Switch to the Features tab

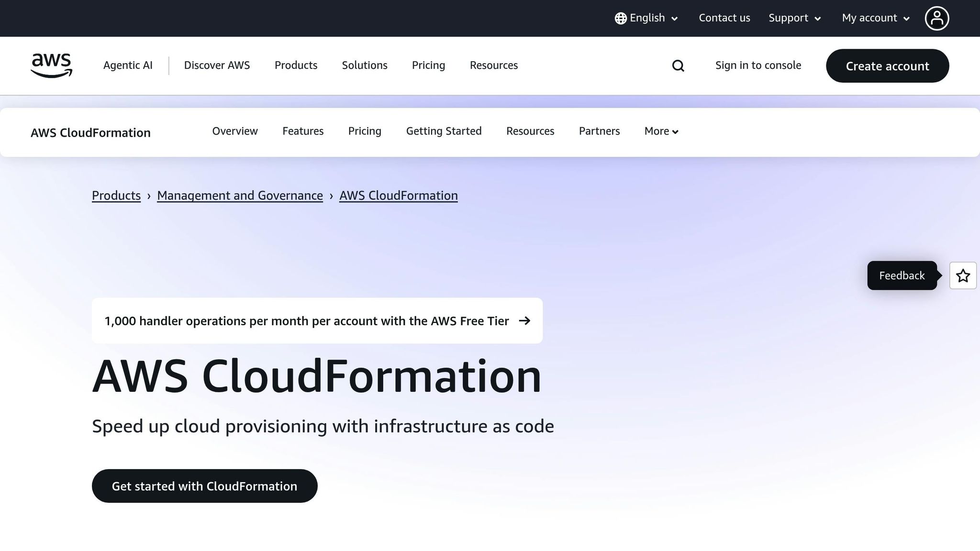pos(303,131)
